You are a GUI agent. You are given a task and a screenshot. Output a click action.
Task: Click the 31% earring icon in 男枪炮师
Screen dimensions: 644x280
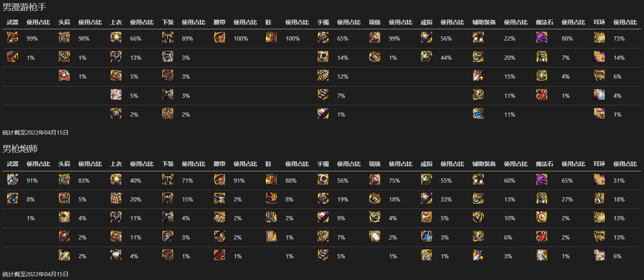(x=599, y=180)
